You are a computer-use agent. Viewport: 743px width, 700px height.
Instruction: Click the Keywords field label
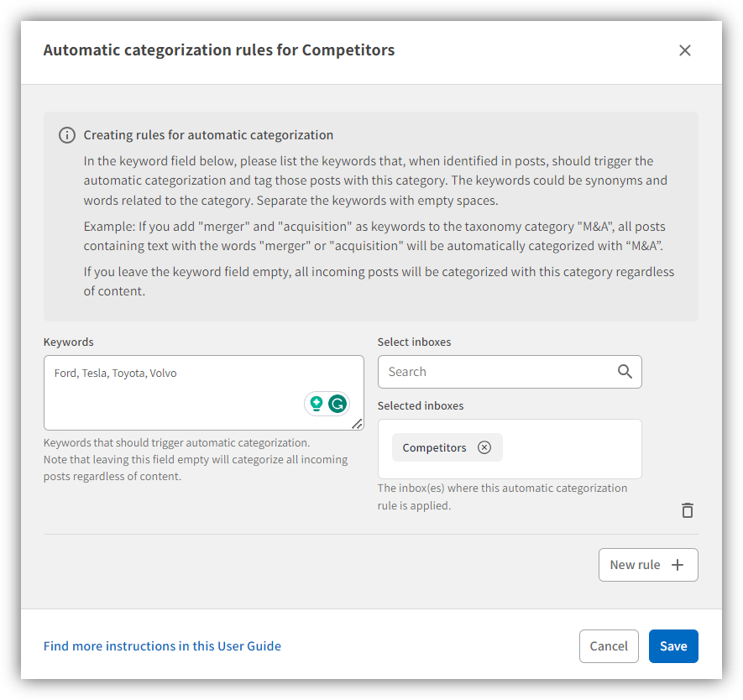69,342
